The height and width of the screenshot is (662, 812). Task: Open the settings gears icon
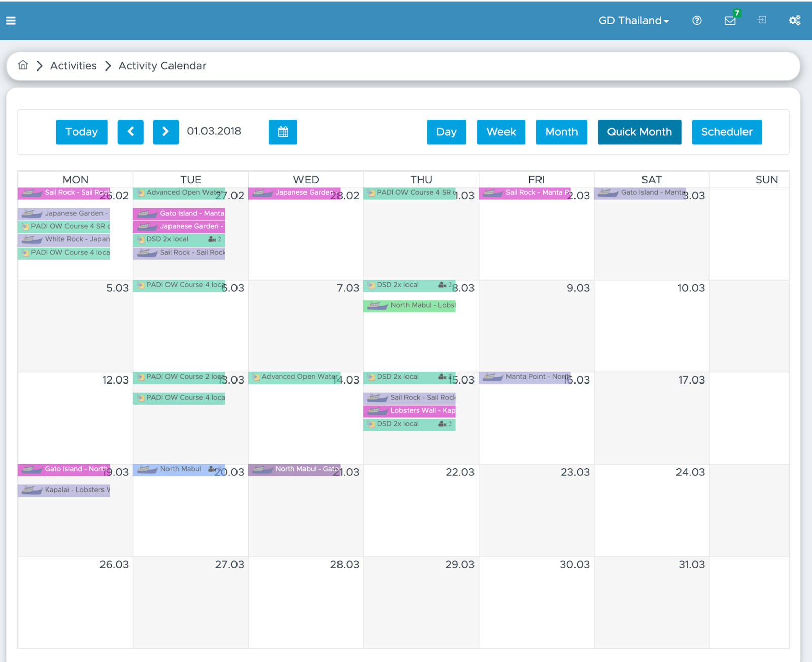coord(794,20)
